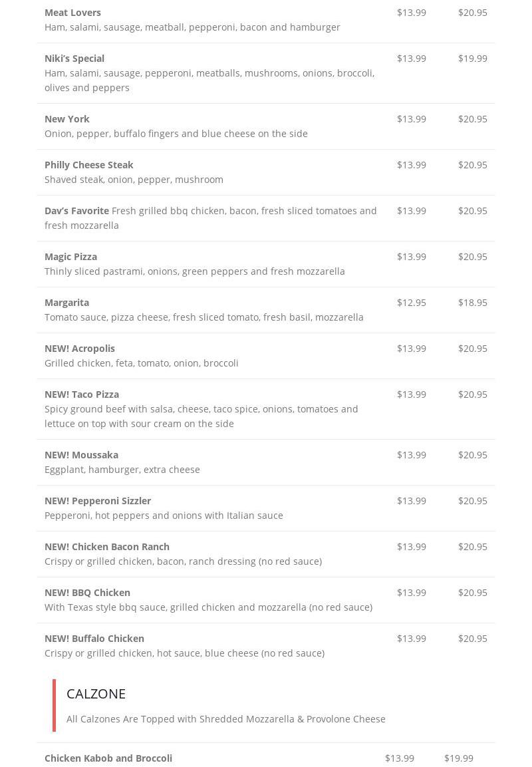Select the Niki's Special pizza title
The width and height of the screenshot is (532, 767).
74,59
